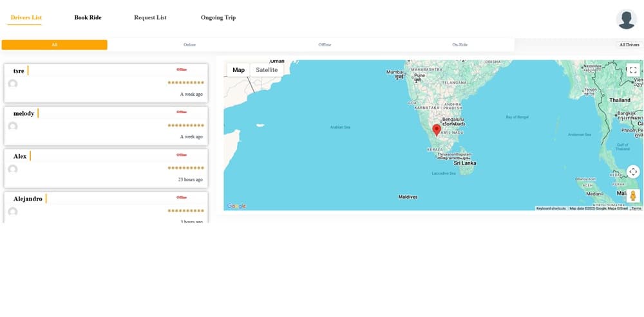Image resolution: width=644 pixels, height=317 pixels.
Task: Click Telangana label on map
Action: tap(453, 82)
